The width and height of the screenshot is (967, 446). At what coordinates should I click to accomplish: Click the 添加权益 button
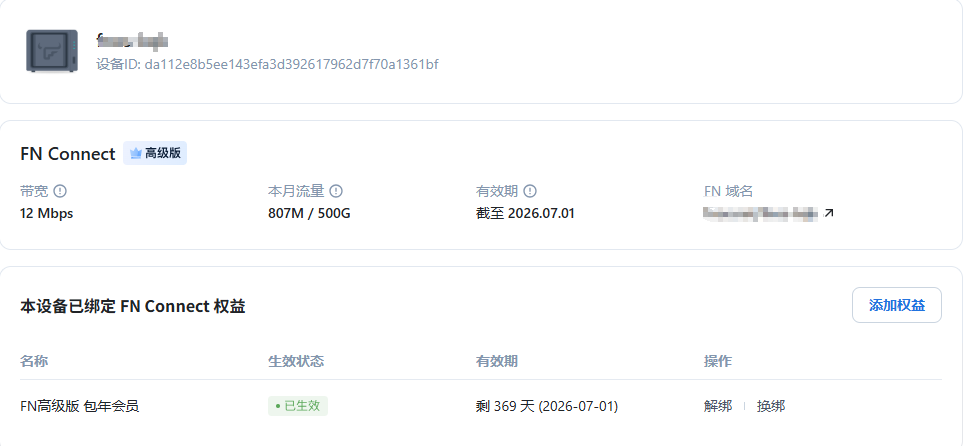click(897, 305)
